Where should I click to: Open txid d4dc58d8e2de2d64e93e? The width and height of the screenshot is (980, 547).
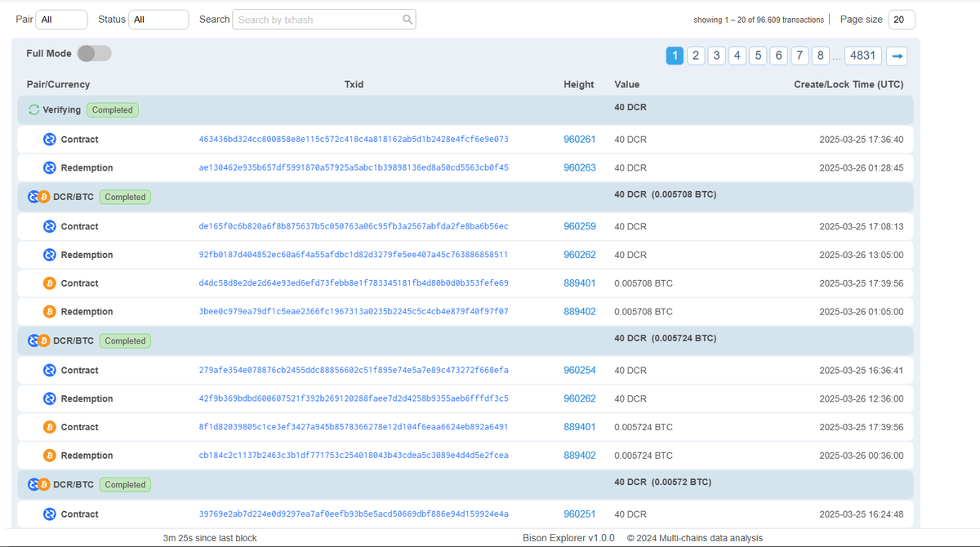pos(354,283)
